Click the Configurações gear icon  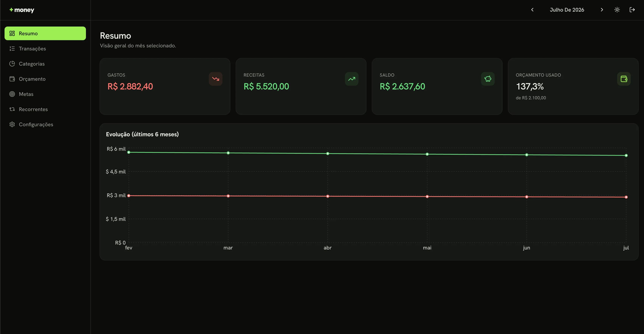coord(12,124)
